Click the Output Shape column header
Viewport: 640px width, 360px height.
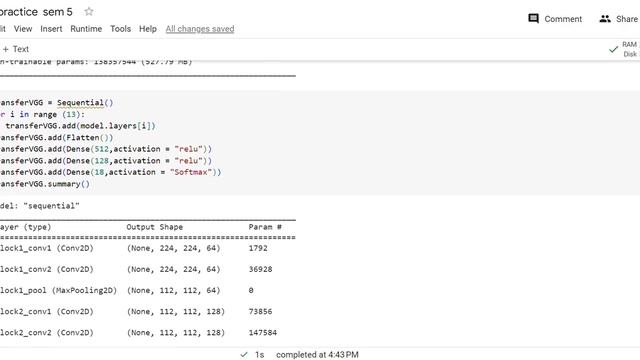point(155,227)
